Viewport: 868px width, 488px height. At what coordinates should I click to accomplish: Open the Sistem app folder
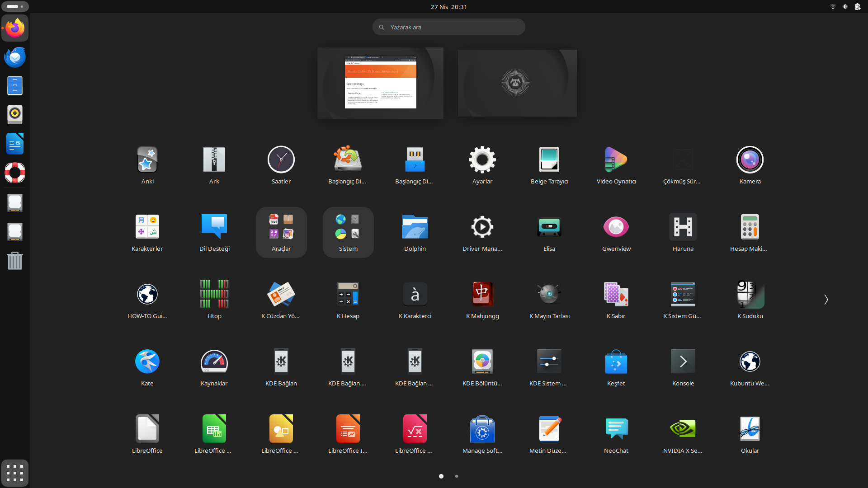click(348, 232)
